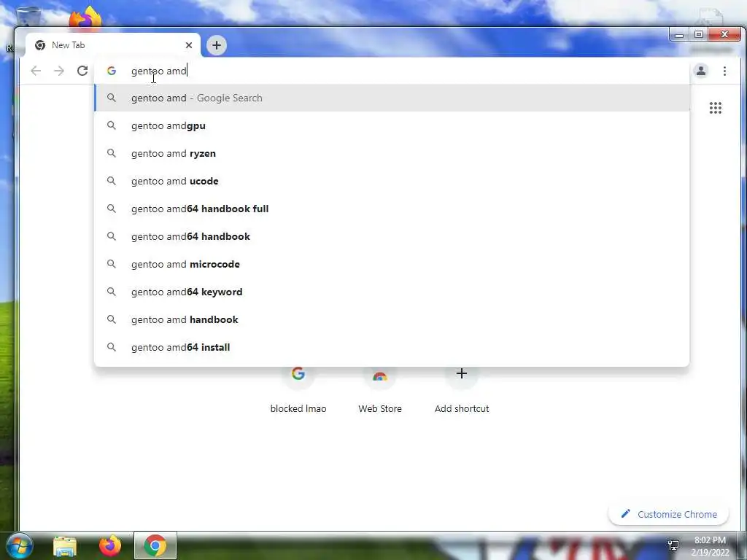Open Windows Explorer from the taskbar
This screenshot has width=747, height=560.
click(x=65, y=546)
